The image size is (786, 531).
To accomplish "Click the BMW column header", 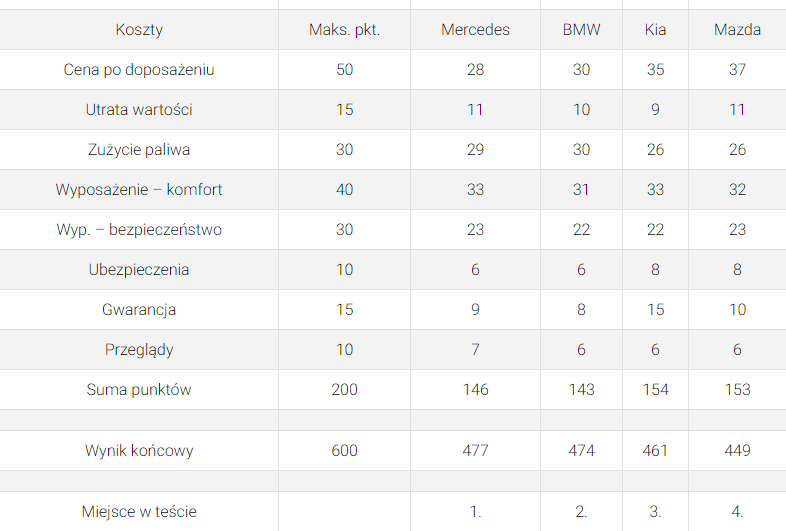I will [x=581, y=30].
